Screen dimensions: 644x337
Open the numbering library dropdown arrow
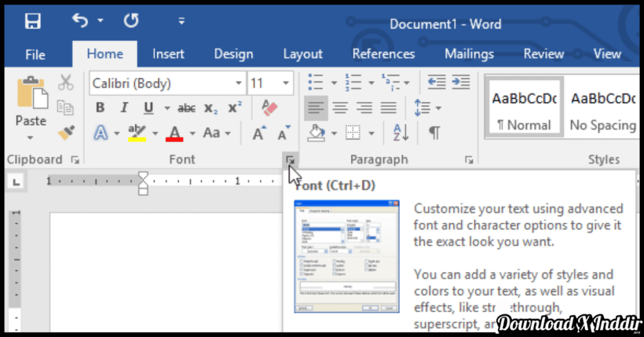371,83
